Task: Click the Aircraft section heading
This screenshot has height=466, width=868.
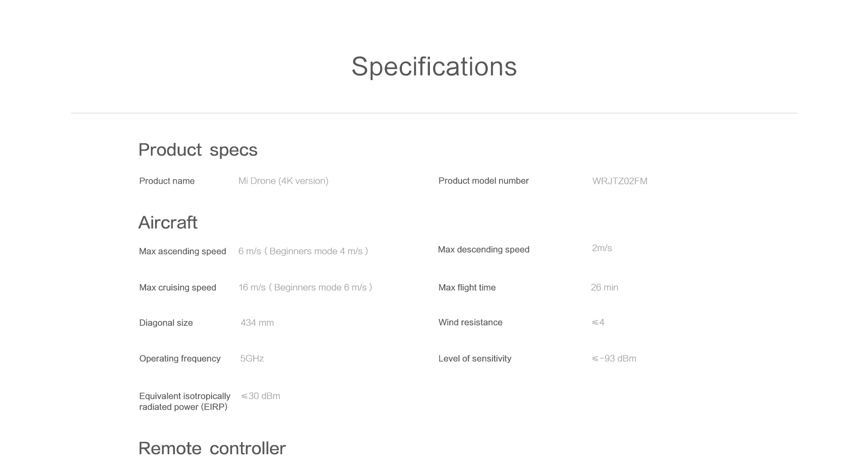Action: pyautogui.click(x=168, y=223)
